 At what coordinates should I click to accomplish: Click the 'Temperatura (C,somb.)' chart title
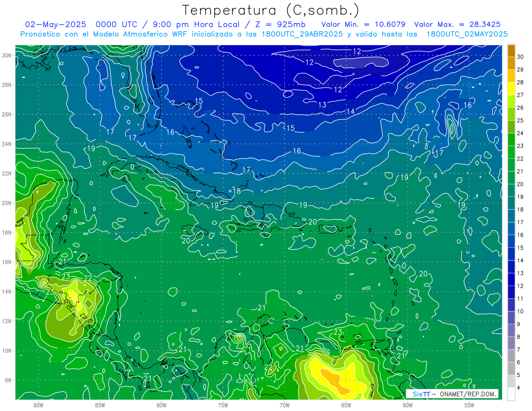click(x=270, y=10)
